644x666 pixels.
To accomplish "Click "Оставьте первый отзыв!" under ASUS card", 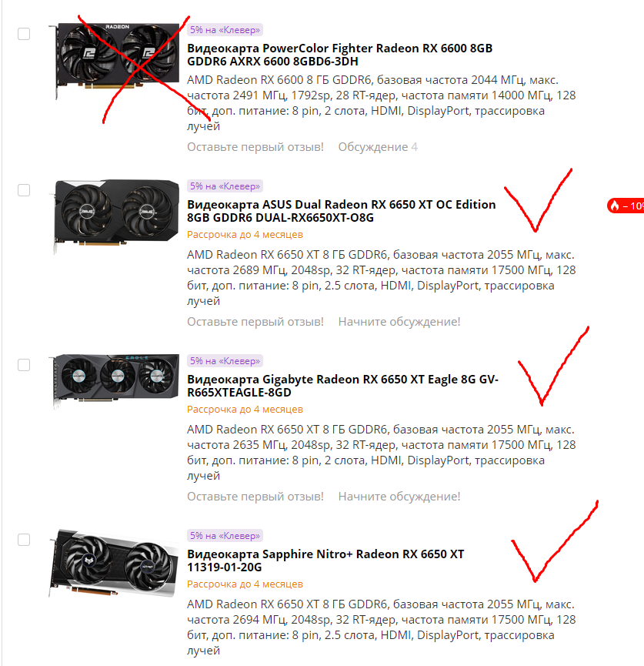I will tap(255, 322).
